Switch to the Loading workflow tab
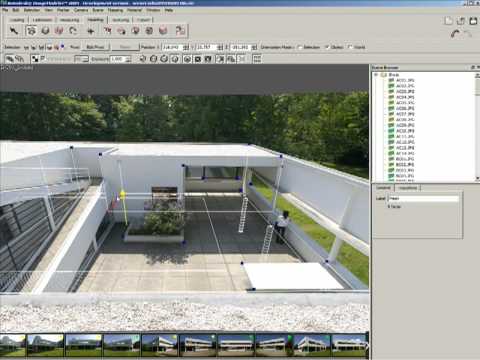Image resolution: width=480 pixels, height=360 pixels. pos(17,20)
